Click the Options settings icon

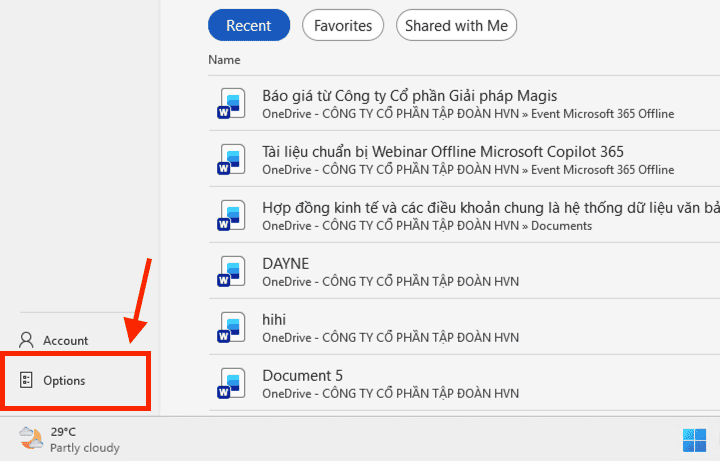pyautogui.click(x=26, y=380)
